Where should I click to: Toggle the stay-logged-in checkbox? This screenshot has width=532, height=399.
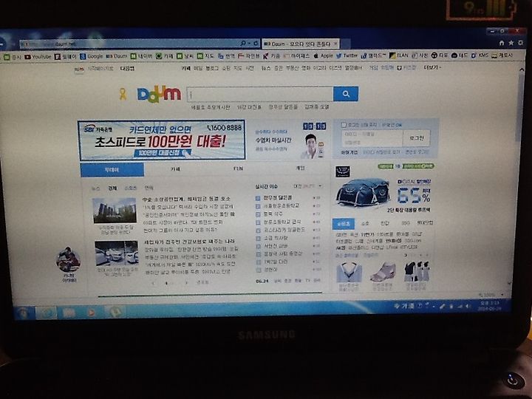click(x=344, y=125)
